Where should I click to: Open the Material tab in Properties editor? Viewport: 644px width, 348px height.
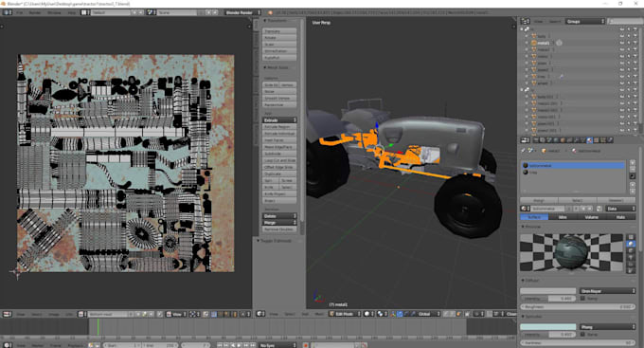tap(590, 140)
